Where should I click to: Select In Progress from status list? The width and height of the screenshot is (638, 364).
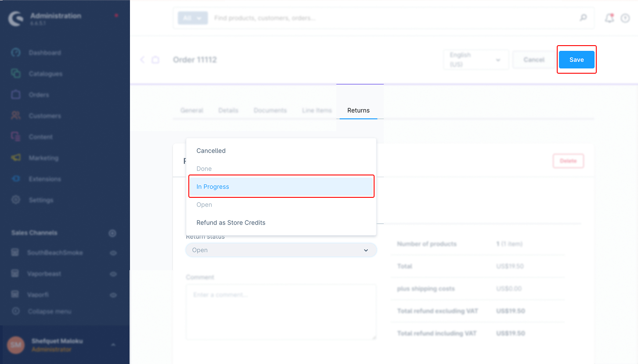pos(281,187)
